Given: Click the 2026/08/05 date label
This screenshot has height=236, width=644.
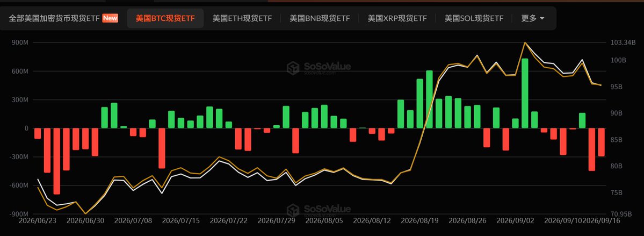Looking at the screenshot, I should click(x=324, y=220).
